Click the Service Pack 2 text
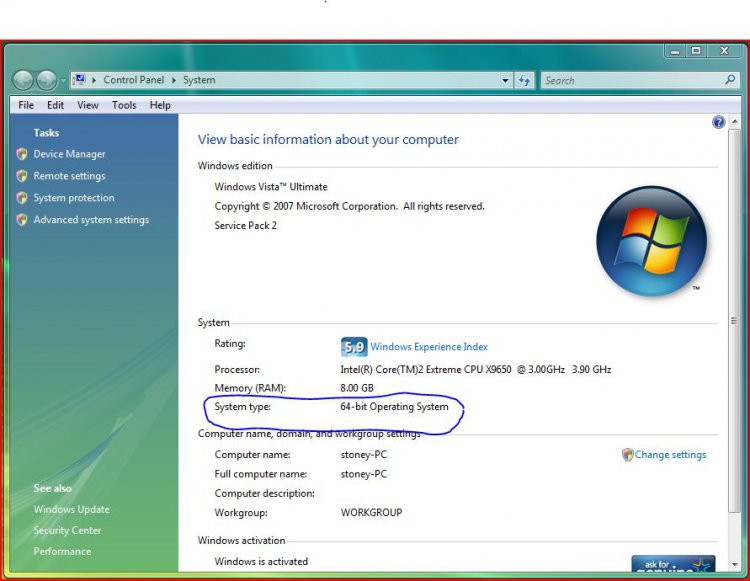750x581 pixels. (245, 226)
